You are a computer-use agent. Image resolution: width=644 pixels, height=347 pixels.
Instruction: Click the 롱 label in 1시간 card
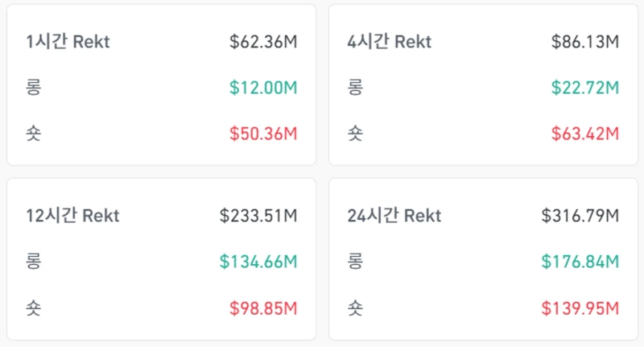click(33, 88)
